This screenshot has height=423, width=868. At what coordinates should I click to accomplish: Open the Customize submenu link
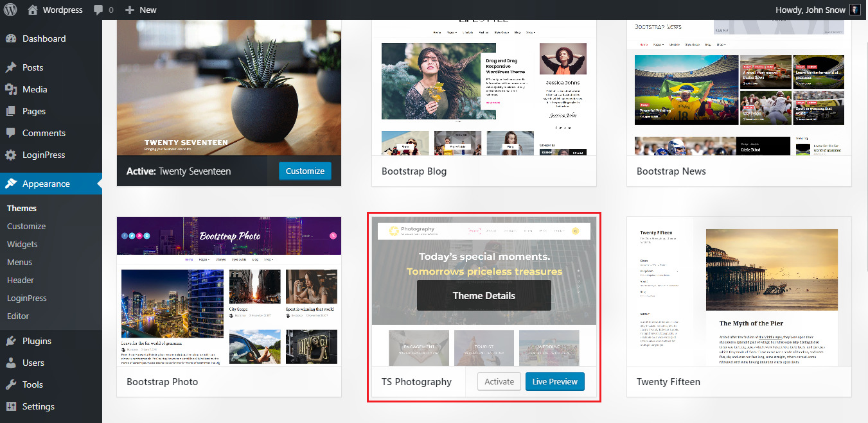coord(26,226)
